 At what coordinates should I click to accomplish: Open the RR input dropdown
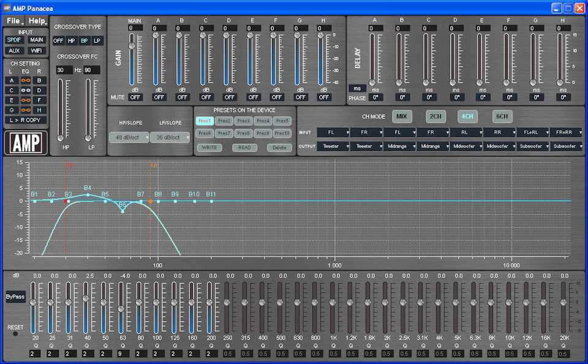point(500,133)
